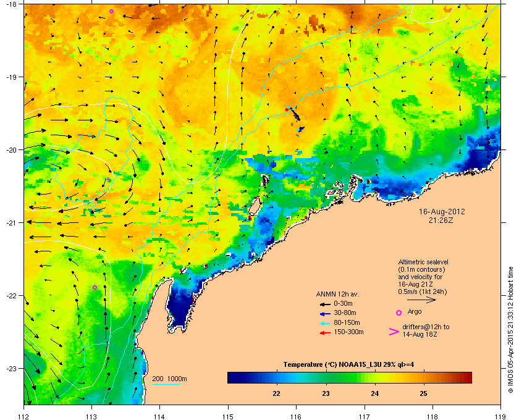Click the longitude axis label 112
Viewport: 519px width, 420px height.
pyautogui.click(x=23, y=416)
